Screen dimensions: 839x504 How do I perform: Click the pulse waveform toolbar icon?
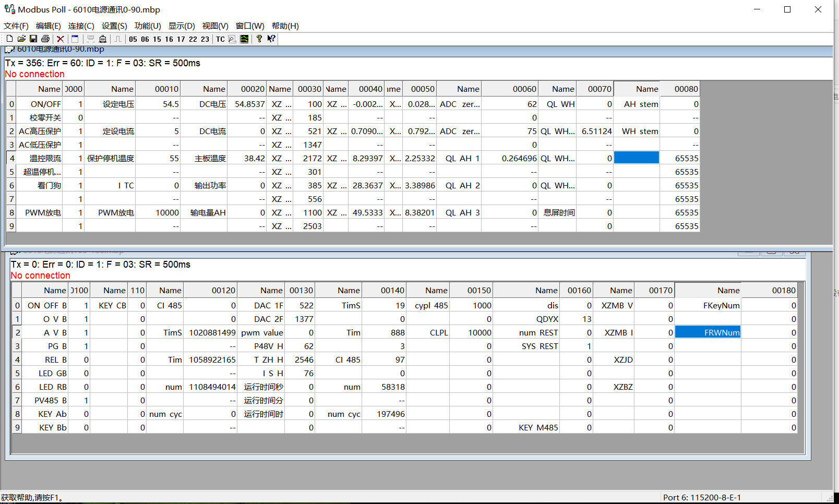[118, 39]
